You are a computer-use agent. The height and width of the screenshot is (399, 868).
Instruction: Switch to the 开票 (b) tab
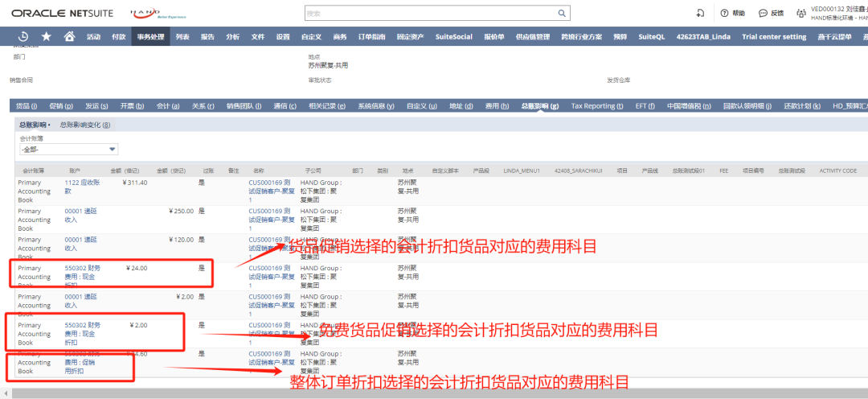coord(133,106)
